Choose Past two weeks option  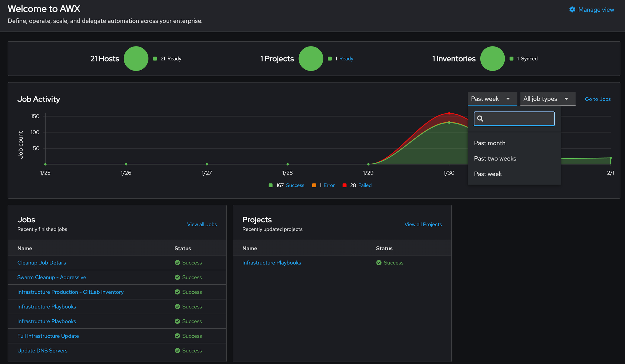point(495,159)
